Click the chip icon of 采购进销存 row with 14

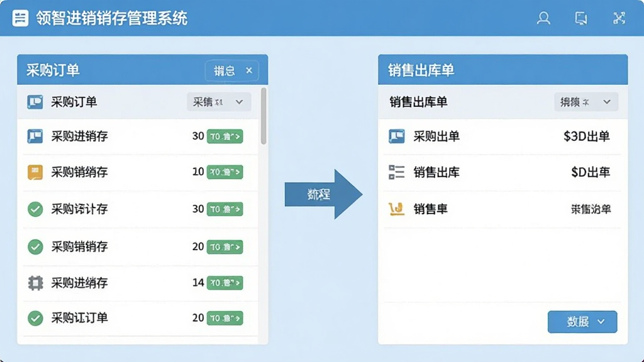coord(35,283)
